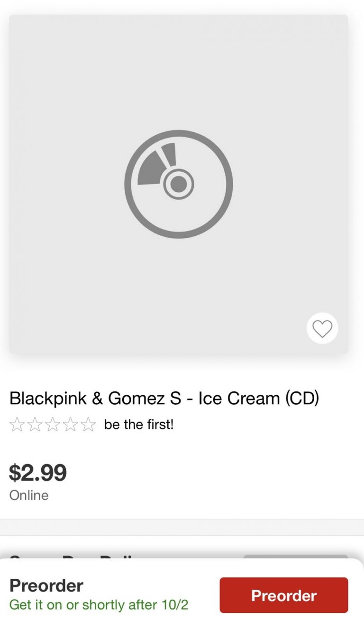Screen dimensions: 364x631
Task: Tap the heart favorite icon
Action: click(322, 328)
